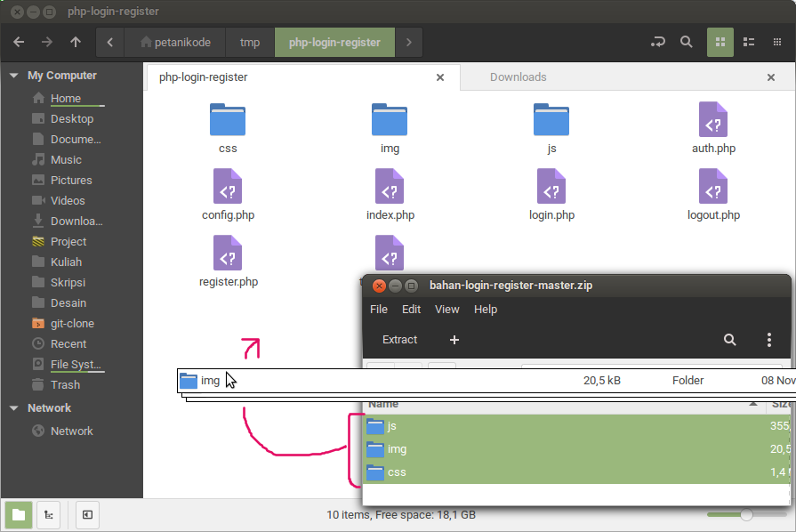Screen dimensions: 796x532
Task: Go back using the back arrow
Action: pyautogui.click(x=19, y=42)
